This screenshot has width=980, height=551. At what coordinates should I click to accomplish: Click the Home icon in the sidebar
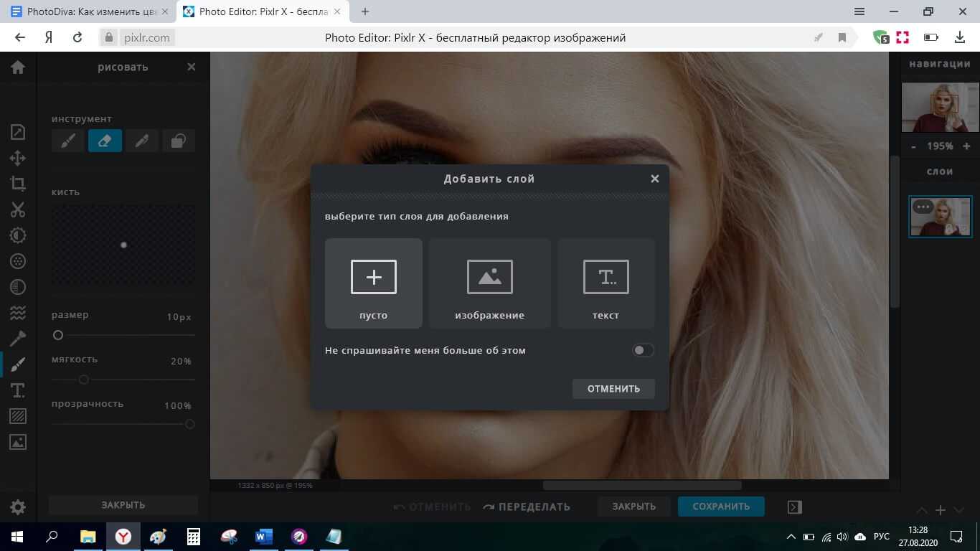coord(18,67)
